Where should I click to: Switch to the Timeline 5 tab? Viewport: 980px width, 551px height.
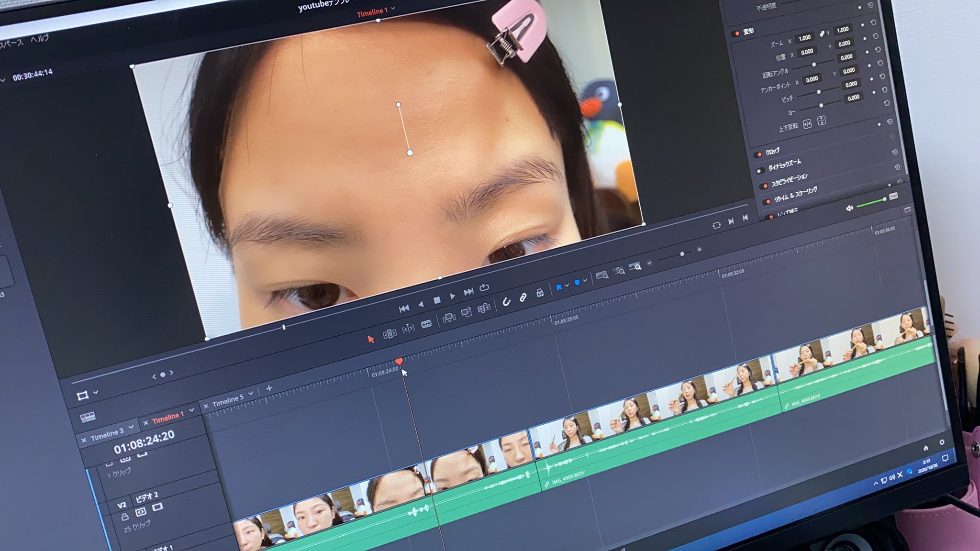pyautogui.click(x=228, y=400)
